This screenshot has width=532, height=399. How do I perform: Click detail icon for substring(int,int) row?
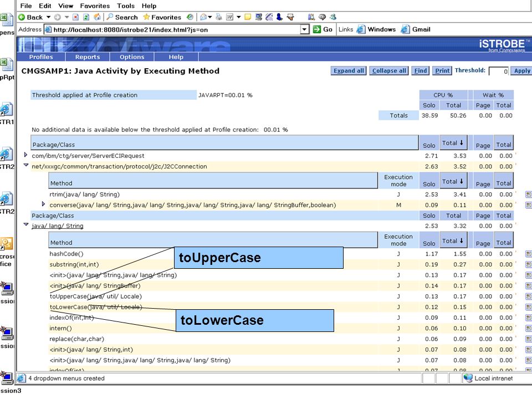[x=528, y=264]
